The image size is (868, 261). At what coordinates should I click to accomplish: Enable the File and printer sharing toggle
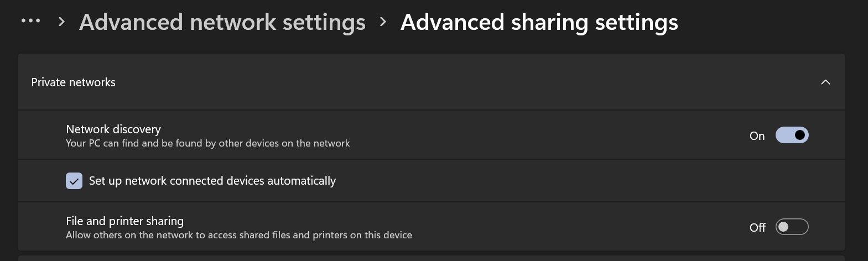792,227
